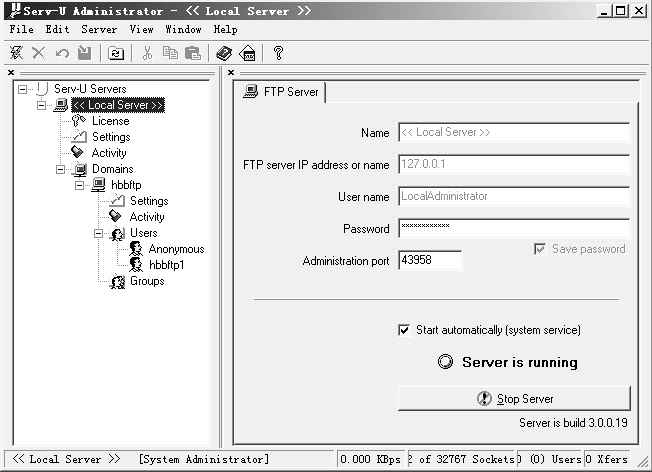Click the cut scissors toolbar icon
Viewport: 652px width, 472px height.
click(x=147, y=53)
